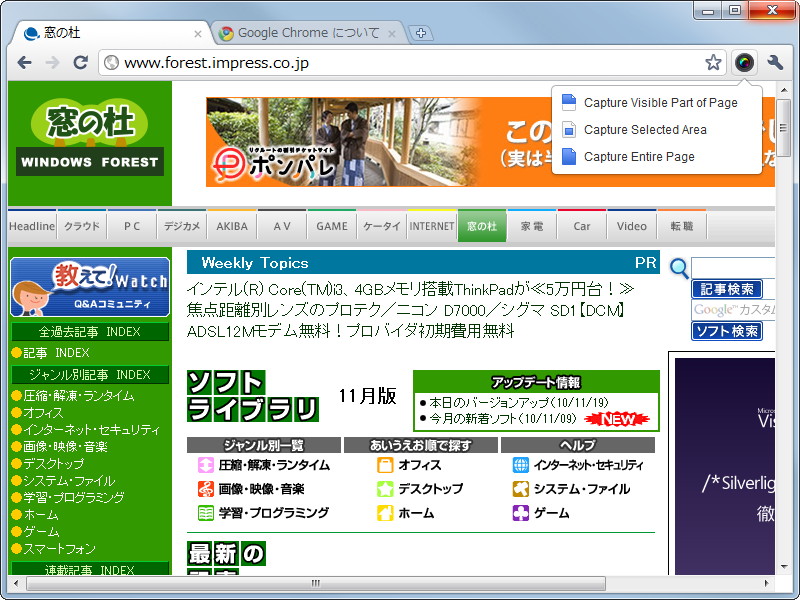This screenshot has width=800, height=600.
Task: Click the yellow ホーム house icon
Action: point(385,513)
